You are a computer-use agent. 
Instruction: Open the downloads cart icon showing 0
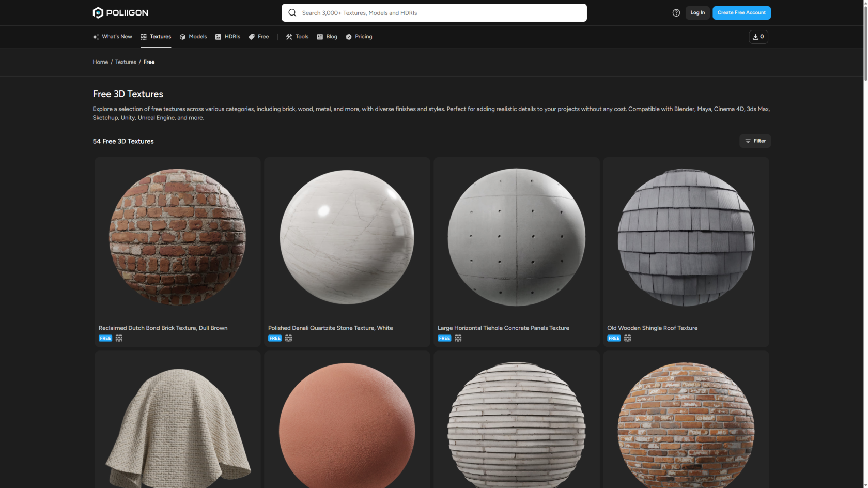click(x=758, y=37)
